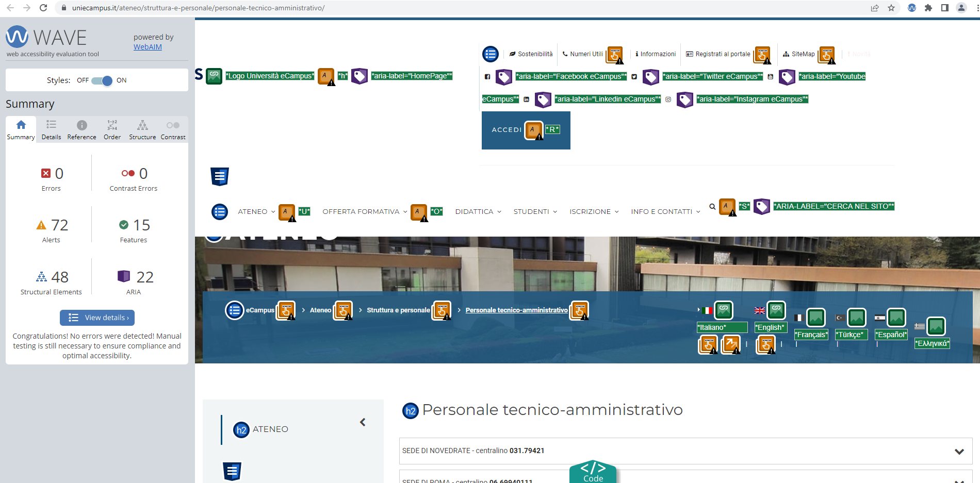Reload the page using browser refresh icon

tap(43, 8)
